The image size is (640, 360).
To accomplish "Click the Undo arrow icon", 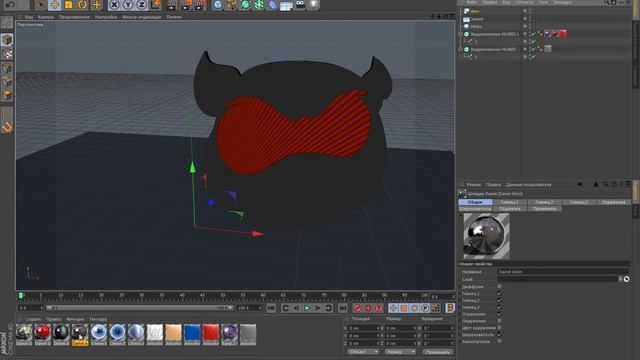I will click(10, 4).
